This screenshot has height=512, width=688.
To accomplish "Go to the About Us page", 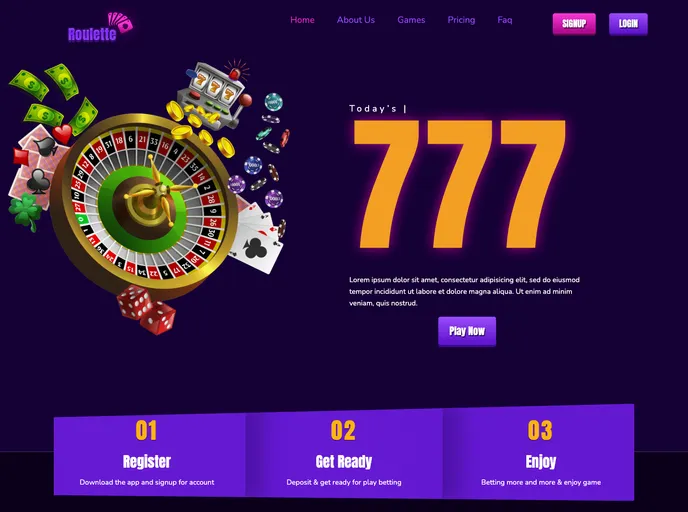I will click(356, 20).
